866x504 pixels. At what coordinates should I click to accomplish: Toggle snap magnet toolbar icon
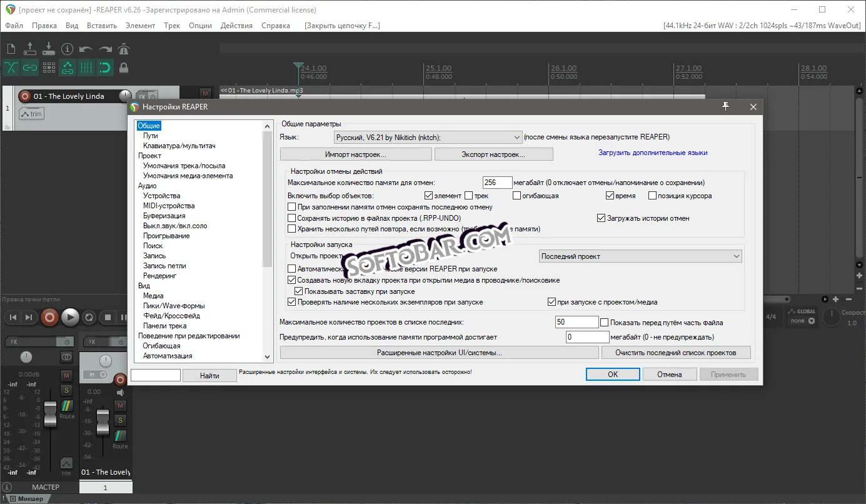coord(105,68)
